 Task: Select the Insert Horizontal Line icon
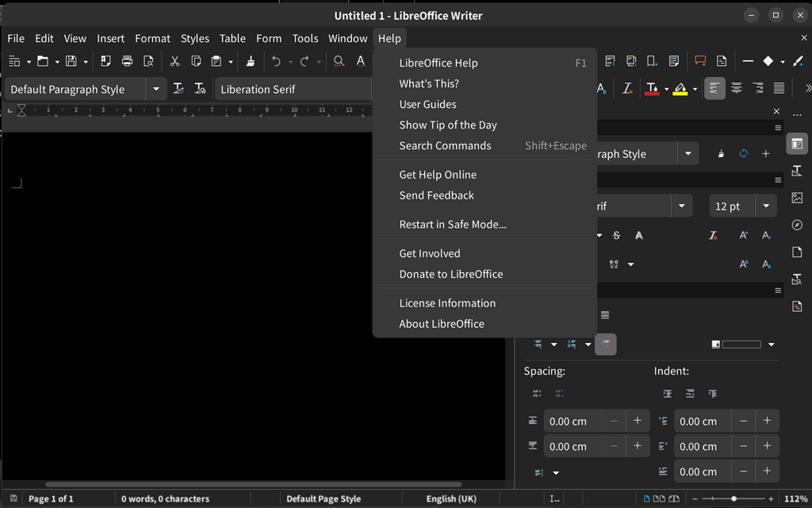coord(748,60)
